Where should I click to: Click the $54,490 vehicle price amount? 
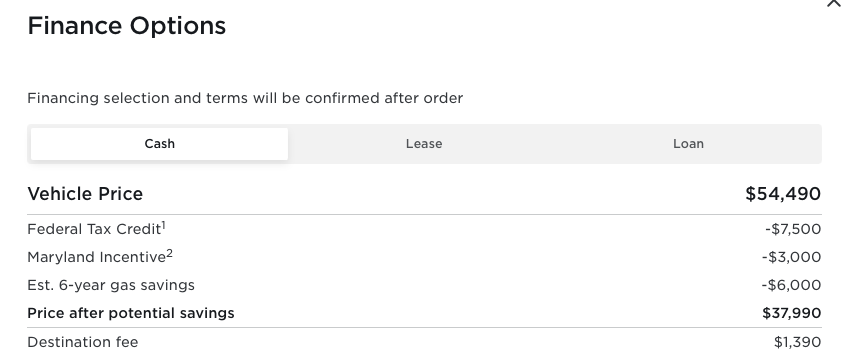coord(783,194)
